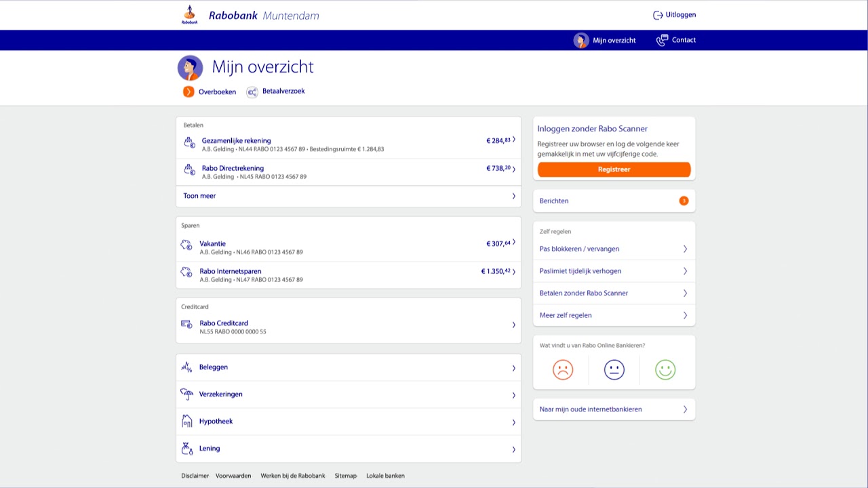Click the Rabo Creditcard name
This screenshot has width=868, height=488.
coord(224,323)
